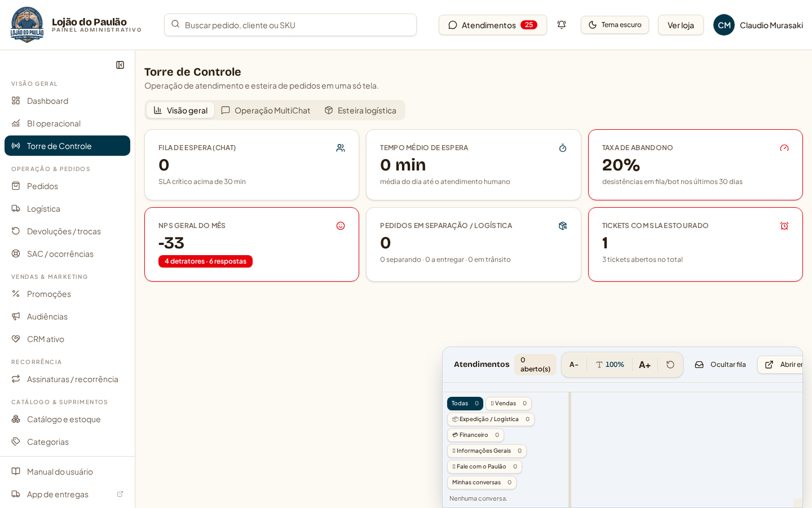Open Claudio Murasaki's CM avatar
812x508 pixels.
pyautogui.click(x=724, y=25)
